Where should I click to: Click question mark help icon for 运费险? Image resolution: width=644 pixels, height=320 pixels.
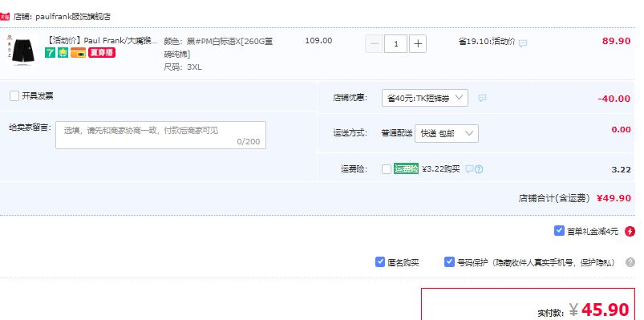[479, 169]
